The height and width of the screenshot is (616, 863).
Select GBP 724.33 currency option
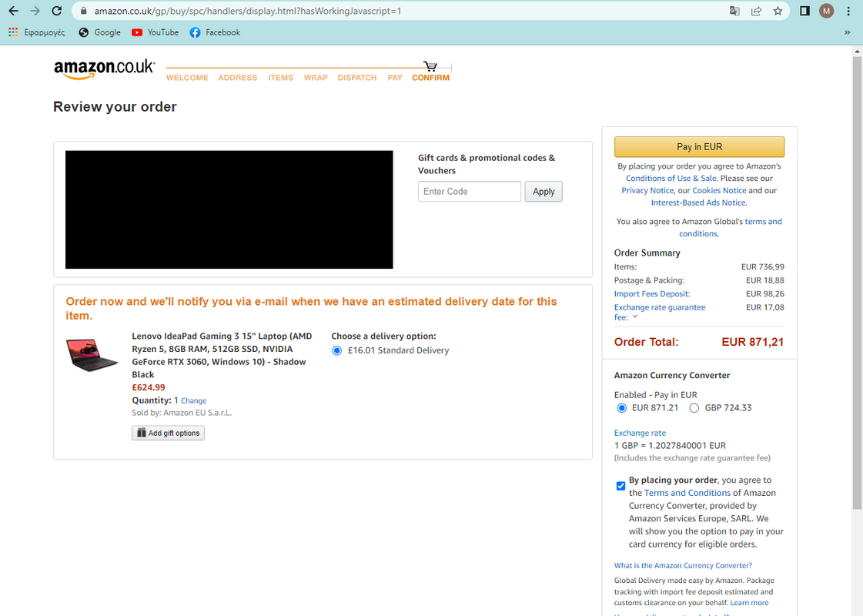point(694,408)
